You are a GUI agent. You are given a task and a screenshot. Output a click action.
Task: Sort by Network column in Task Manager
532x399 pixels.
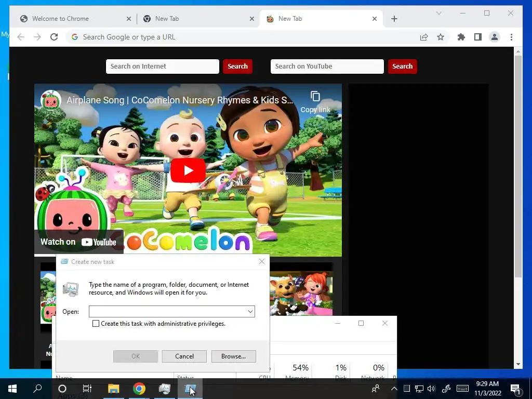[372, 371]
